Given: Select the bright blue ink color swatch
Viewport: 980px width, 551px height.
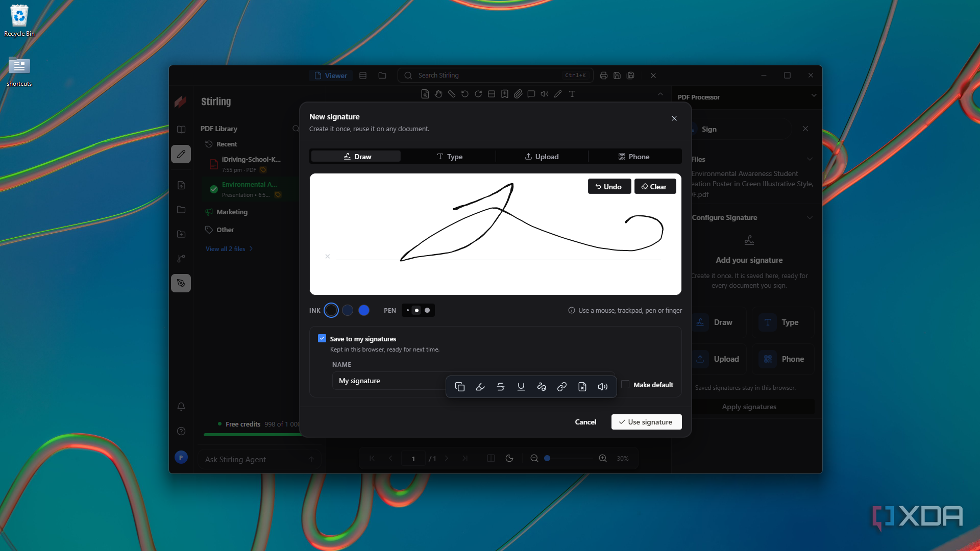Looking at the screenshot, I should click(364, 310).
